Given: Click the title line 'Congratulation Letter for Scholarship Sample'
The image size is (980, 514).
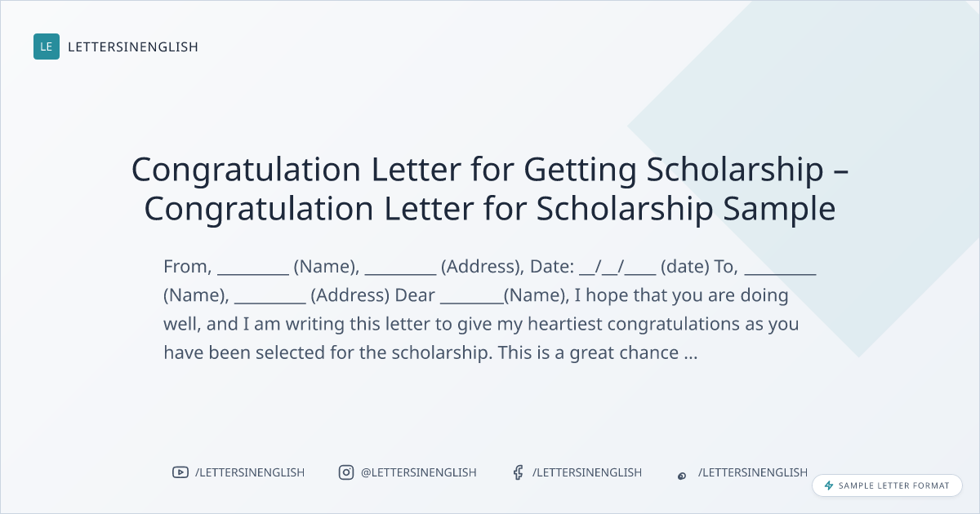Looking at the screenshot, I should coord(490,209).
